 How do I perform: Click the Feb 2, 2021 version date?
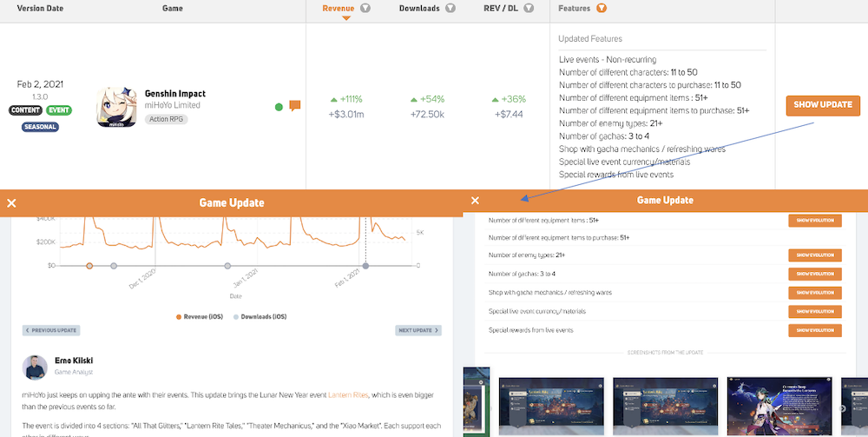[41, 84]
